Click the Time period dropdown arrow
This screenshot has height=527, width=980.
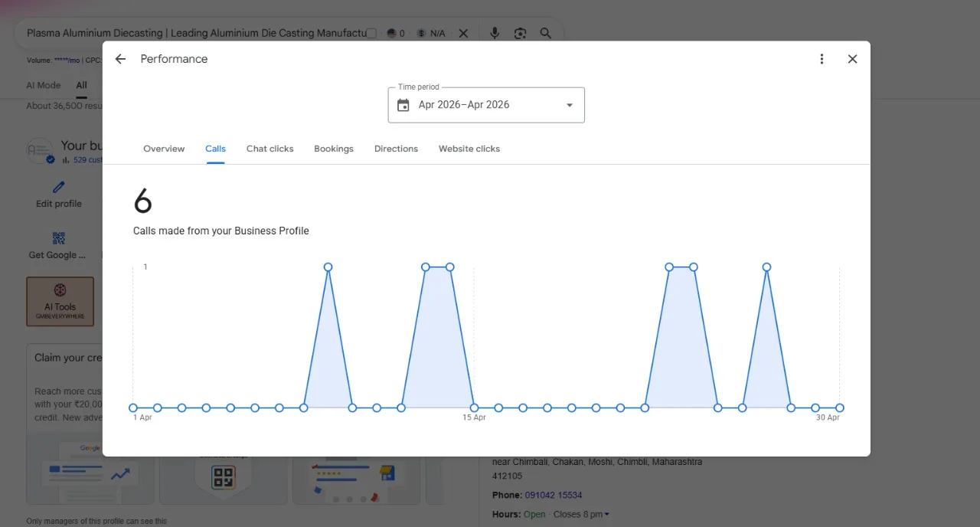point(569,105)
